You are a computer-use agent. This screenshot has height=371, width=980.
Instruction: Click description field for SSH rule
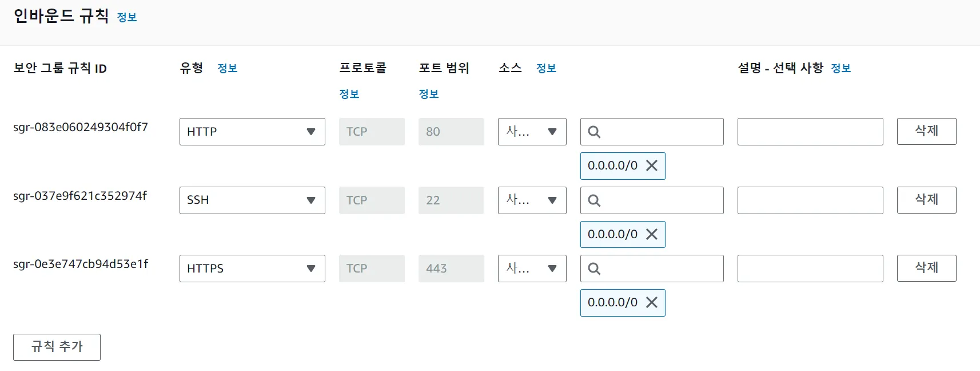pos(810,200)
